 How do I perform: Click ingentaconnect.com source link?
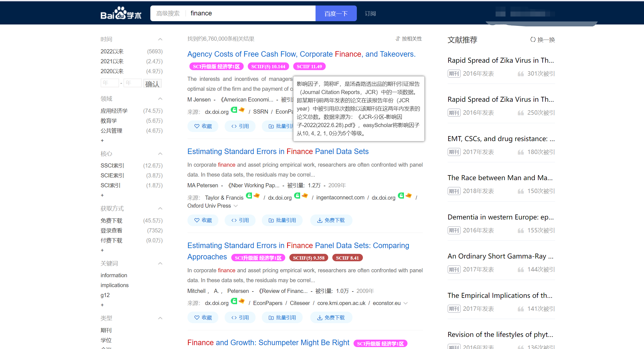pos(340,197)
